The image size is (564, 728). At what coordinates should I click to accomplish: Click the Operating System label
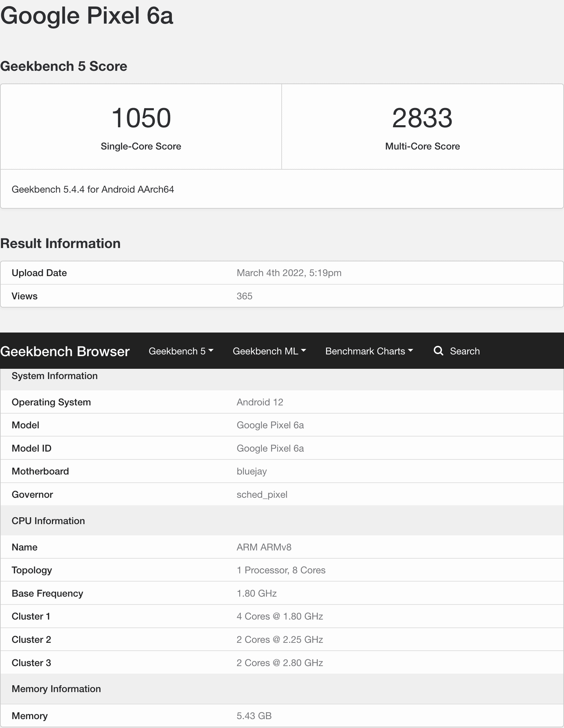[x=51, y=402]
